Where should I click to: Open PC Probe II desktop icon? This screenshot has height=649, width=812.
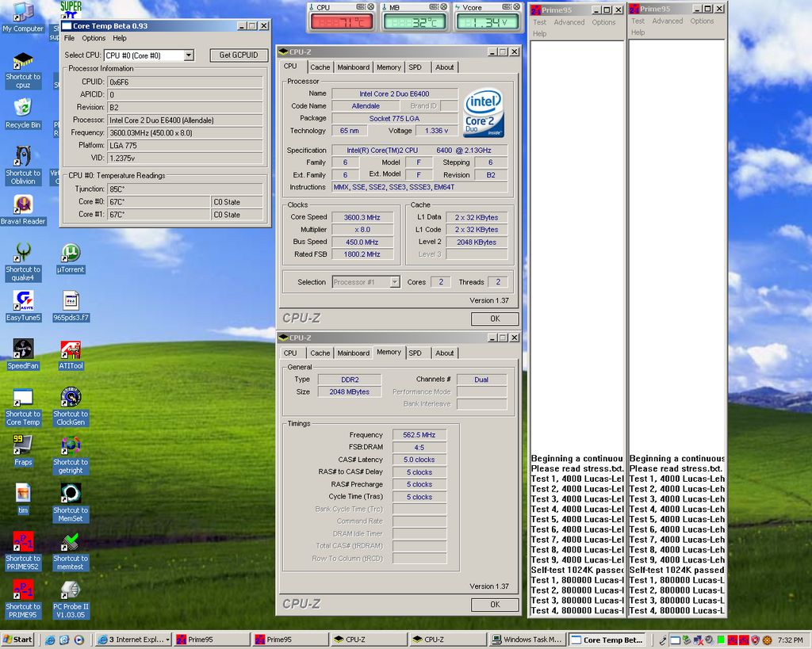tap(71, 590)
